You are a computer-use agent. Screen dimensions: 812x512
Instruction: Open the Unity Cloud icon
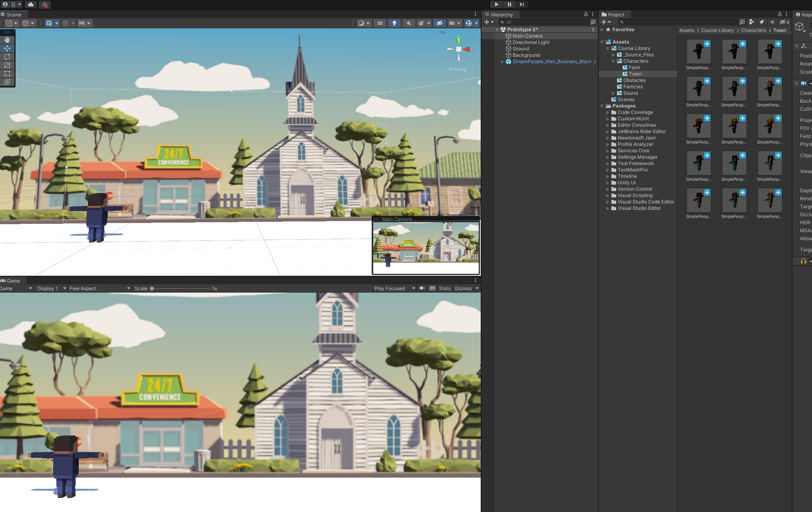[31, 4]
